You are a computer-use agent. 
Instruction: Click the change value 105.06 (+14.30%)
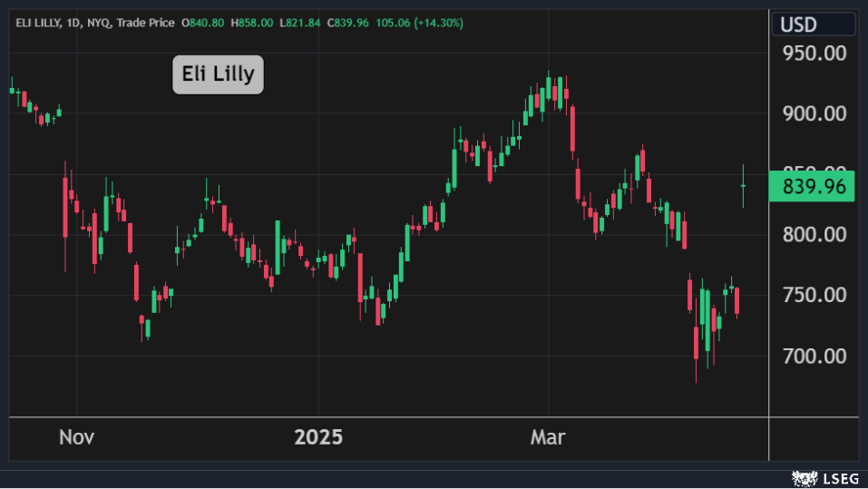[420, 23]
